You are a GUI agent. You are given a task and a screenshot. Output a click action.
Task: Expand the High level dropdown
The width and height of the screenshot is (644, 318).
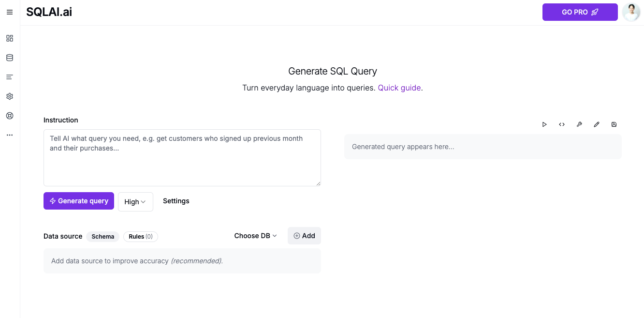coord(135,202)
